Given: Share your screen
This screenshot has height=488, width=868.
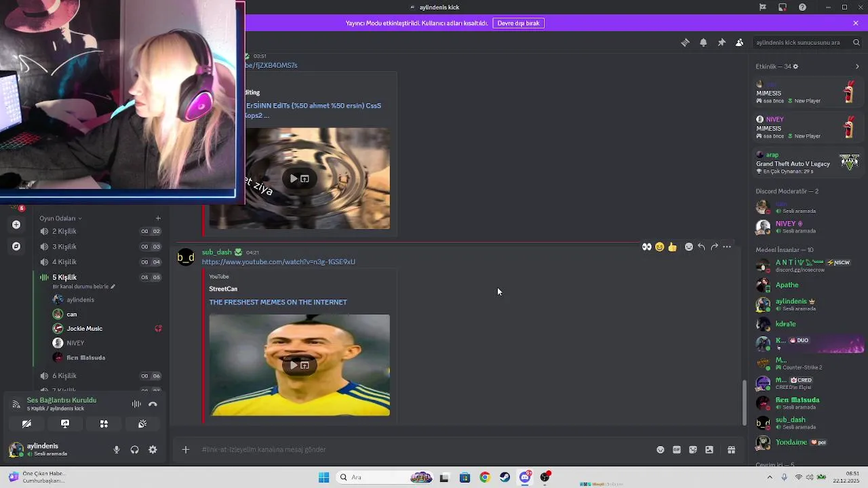Looking at the screenshot, I should pyautogui.click(x=65, y=424).
